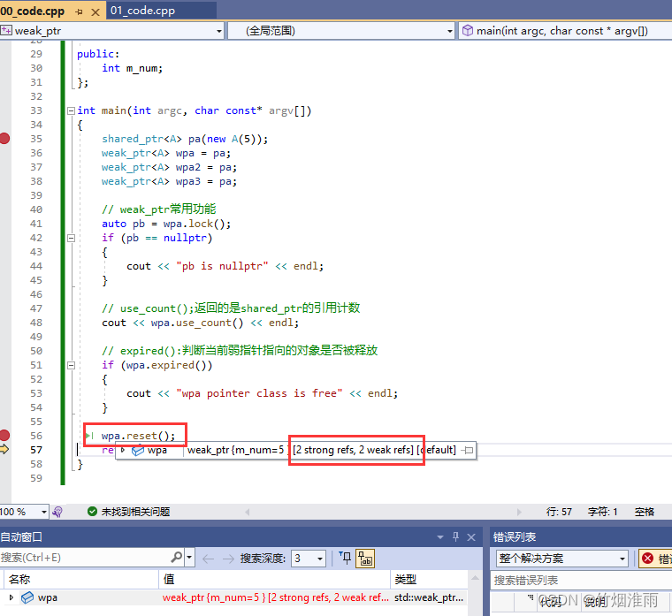The height and width of the screenshot is (616, 672).
Task: Click the previous search result arrow
Action: [x=209, y=559]
